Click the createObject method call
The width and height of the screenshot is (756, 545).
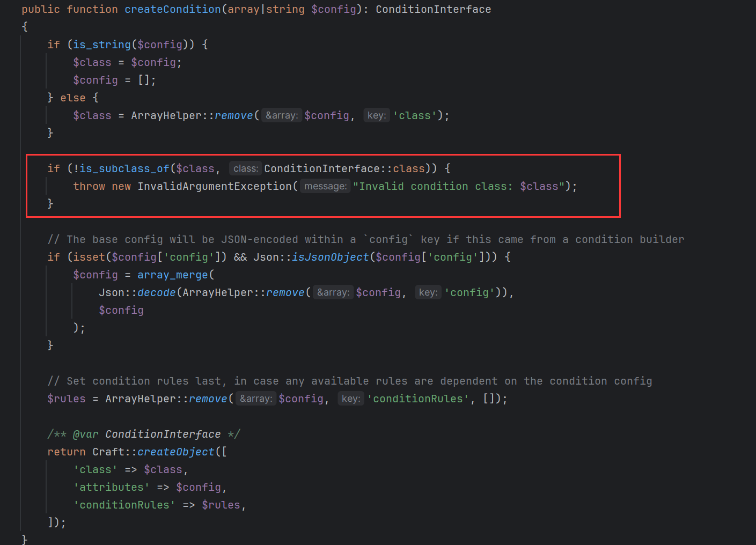175,452
